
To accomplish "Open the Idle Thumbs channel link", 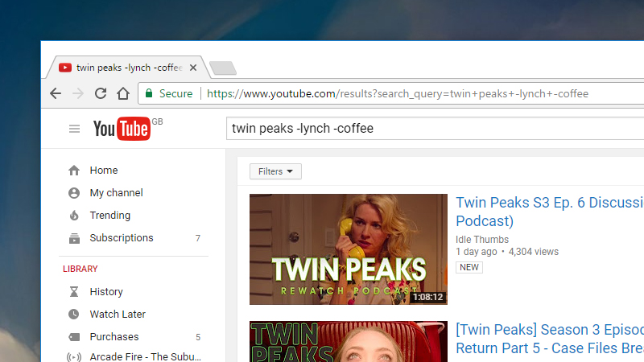I will click(482, 239).
